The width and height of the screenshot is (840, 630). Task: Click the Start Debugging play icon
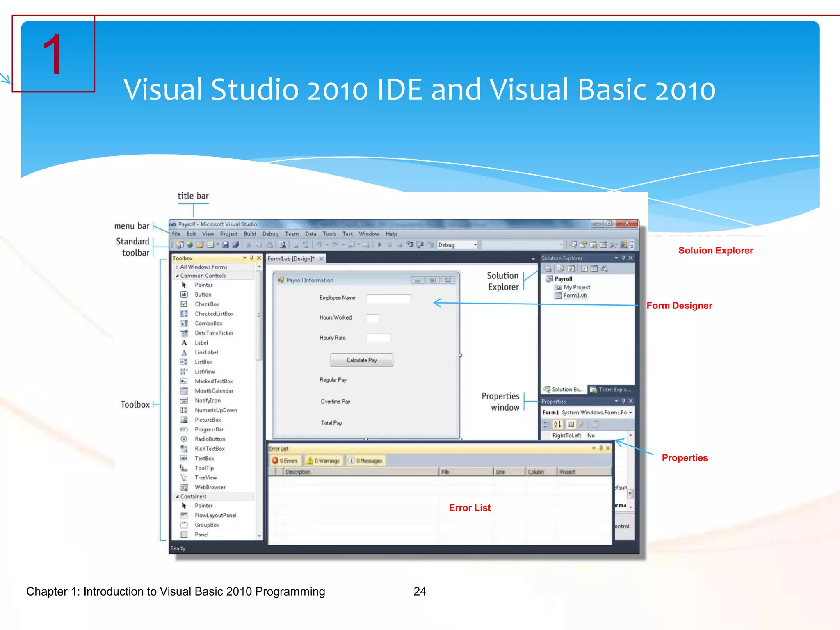pos(379,244)
